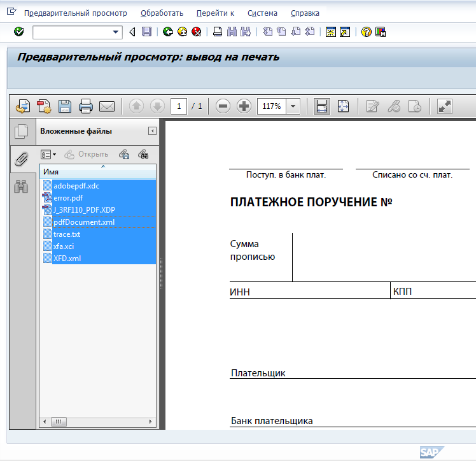Click the Create New Session icon

330,32
